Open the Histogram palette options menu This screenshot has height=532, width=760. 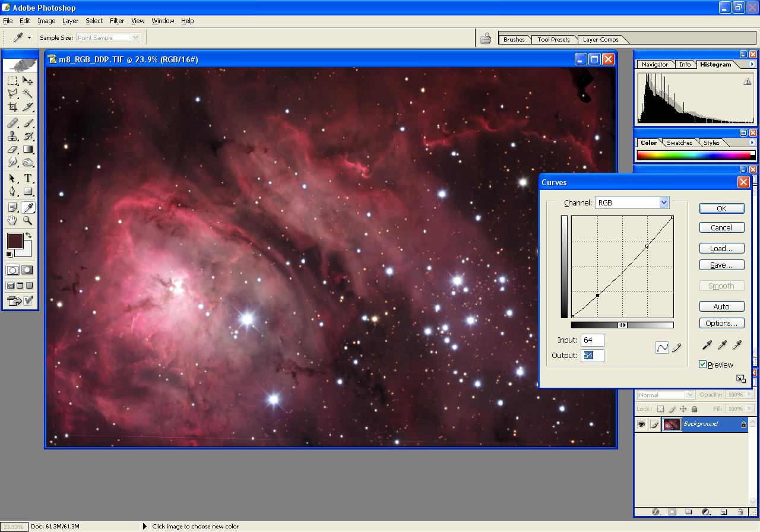pyautogui.click(x=752, y=64)
